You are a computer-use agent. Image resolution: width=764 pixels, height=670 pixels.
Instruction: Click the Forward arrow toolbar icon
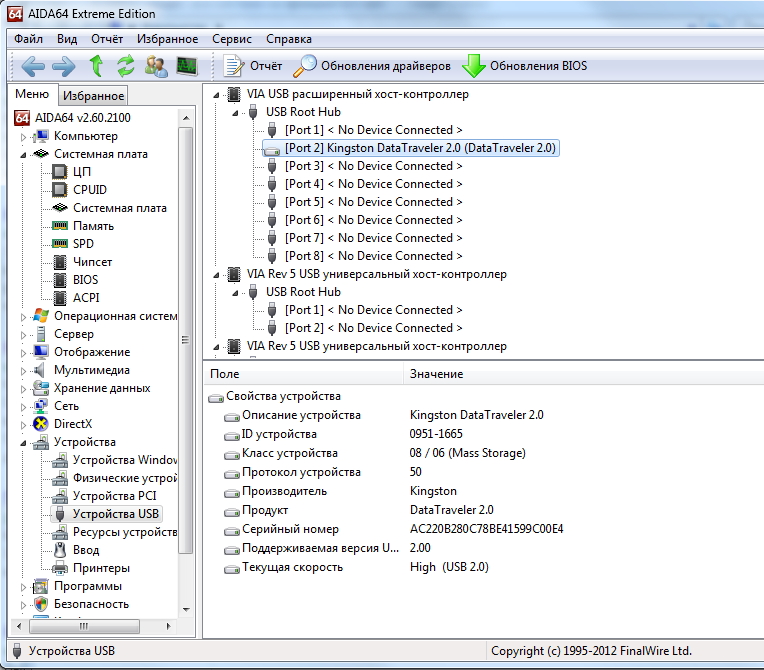(x=64, y=66)
